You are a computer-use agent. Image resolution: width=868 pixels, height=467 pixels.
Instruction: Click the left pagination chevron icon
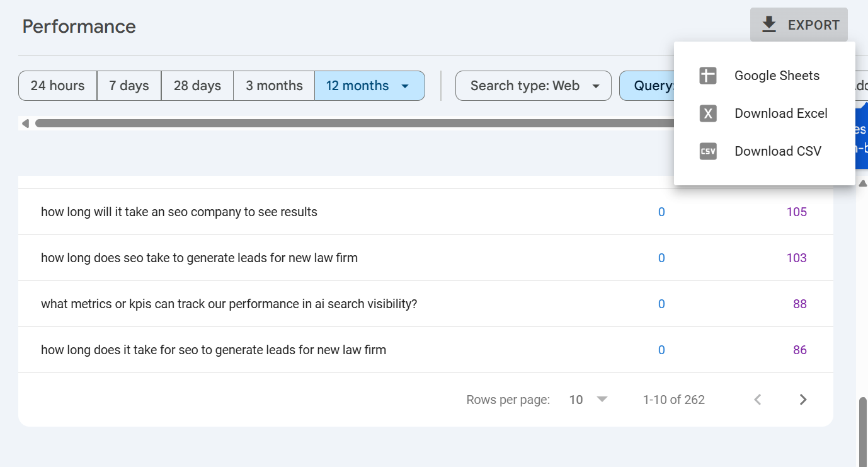(757, 399)
